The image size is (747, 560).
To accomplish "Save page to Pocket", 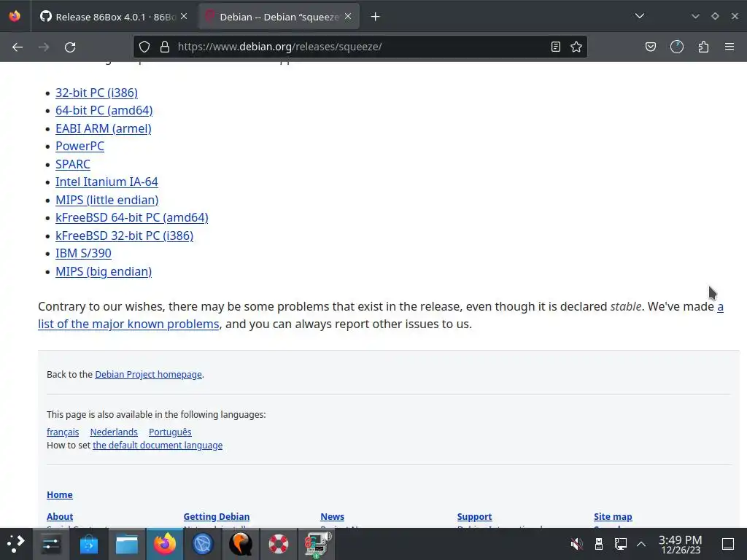I will tap(650, 47).
